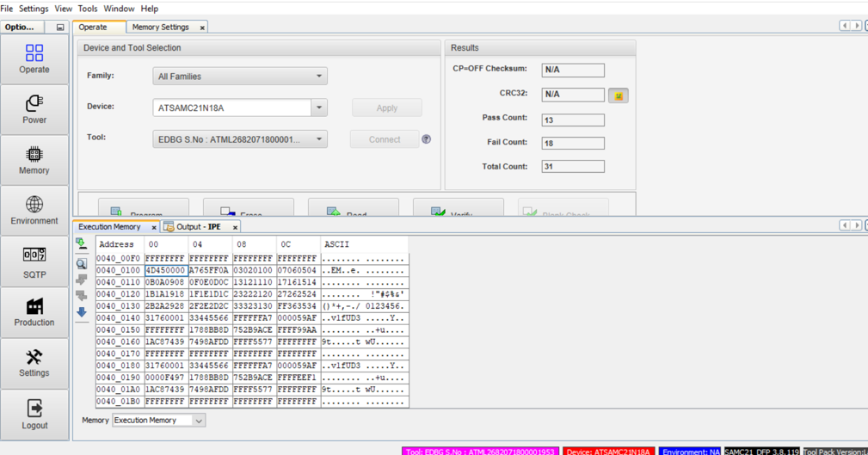Open the SQTP settings panel
This screenshot has height=455, width=868.
(34, 262)
